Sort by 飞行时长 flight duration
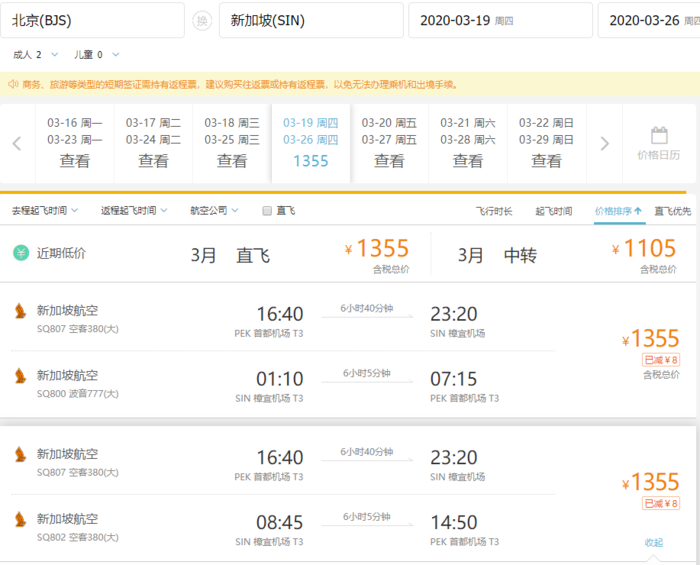Image resolution: width=700 pixels, height=565 pixels. pos(493,211)
